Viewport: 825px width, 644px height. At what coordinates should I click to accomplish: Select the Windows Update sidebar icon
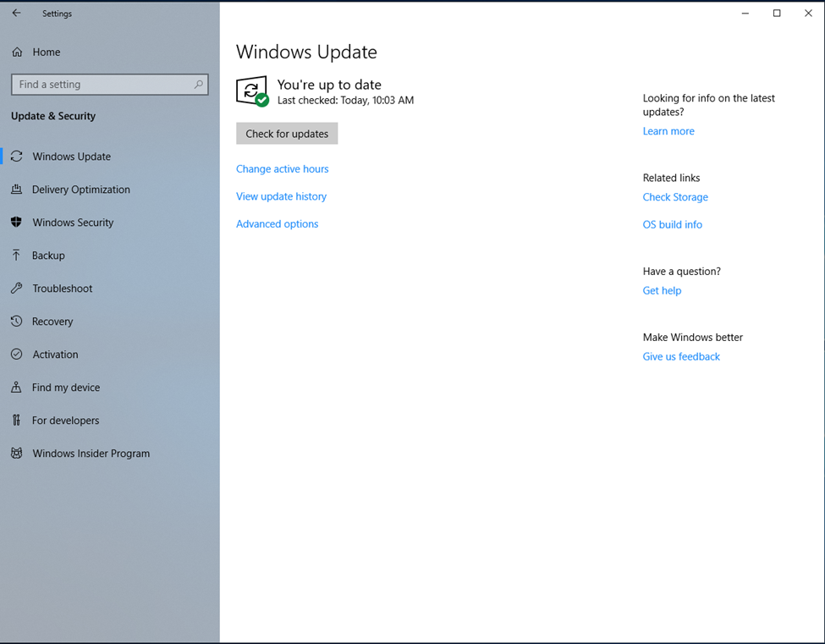pyautogui.click(x=17, y=157)
